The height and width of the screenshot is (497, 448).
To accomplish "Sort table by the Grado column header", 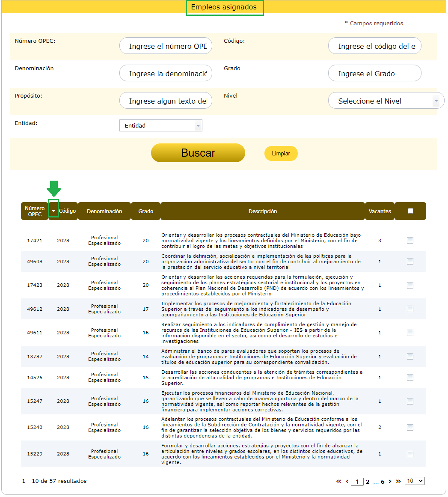I will point(145,211).
